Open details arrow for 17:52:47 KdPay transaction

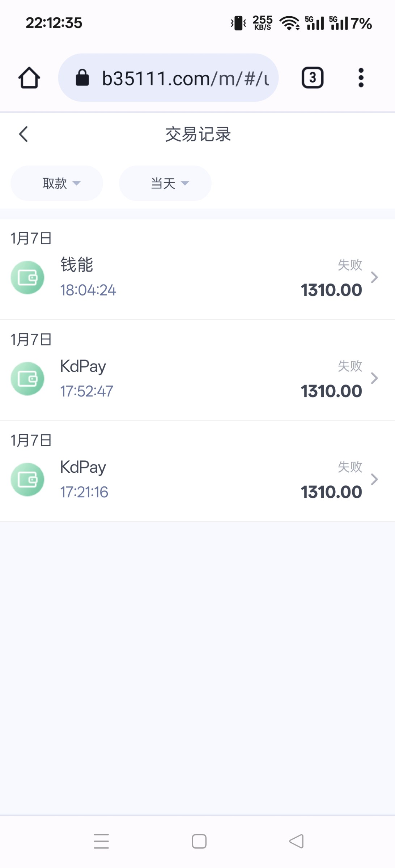tap(374, 378)
